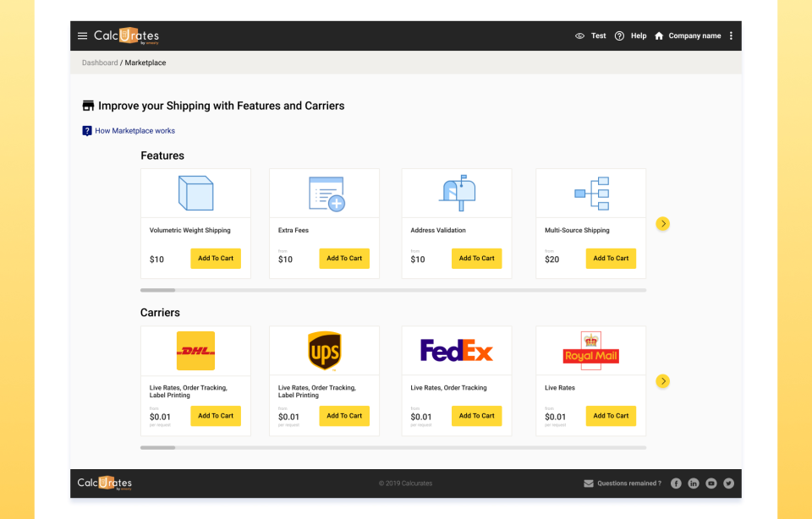
Task: Click the question icon beside How Marketplace works
Action: [87, 131]
